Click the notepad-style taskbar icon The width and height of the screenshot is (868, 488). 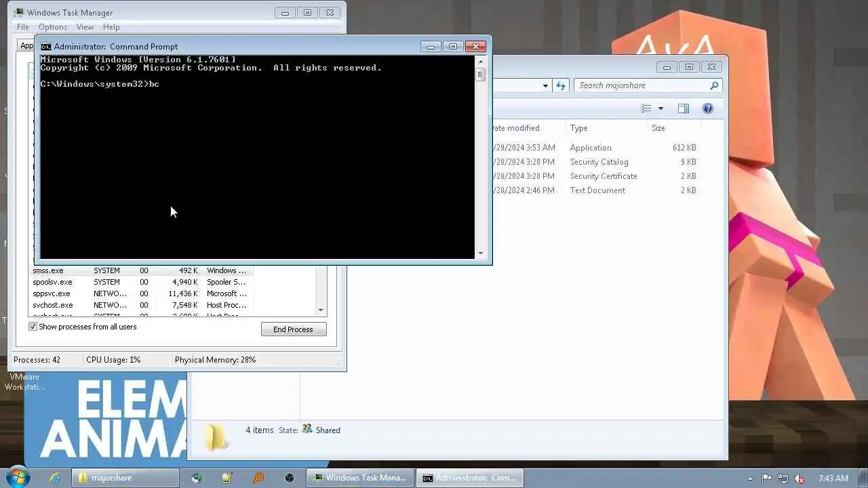(x=227, y=478)
